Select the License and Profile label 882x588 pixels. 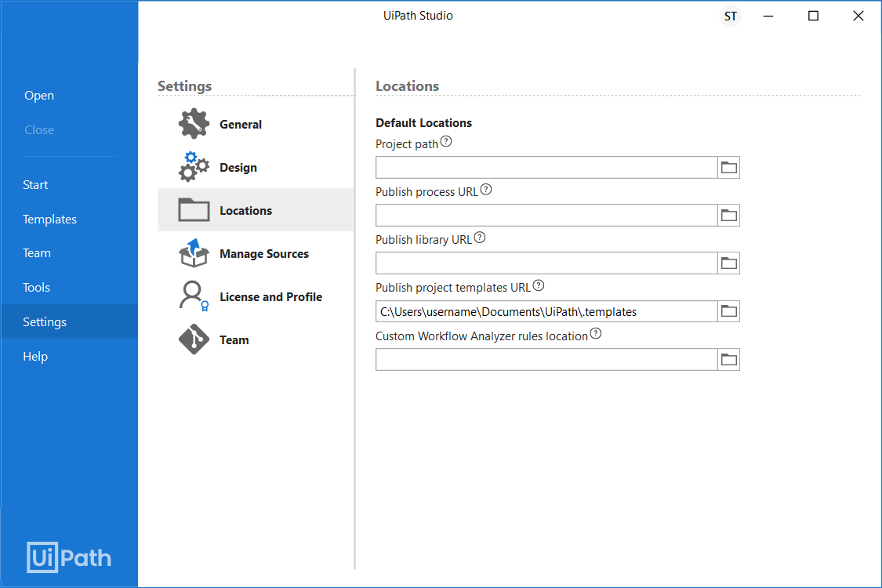(271, 296)
